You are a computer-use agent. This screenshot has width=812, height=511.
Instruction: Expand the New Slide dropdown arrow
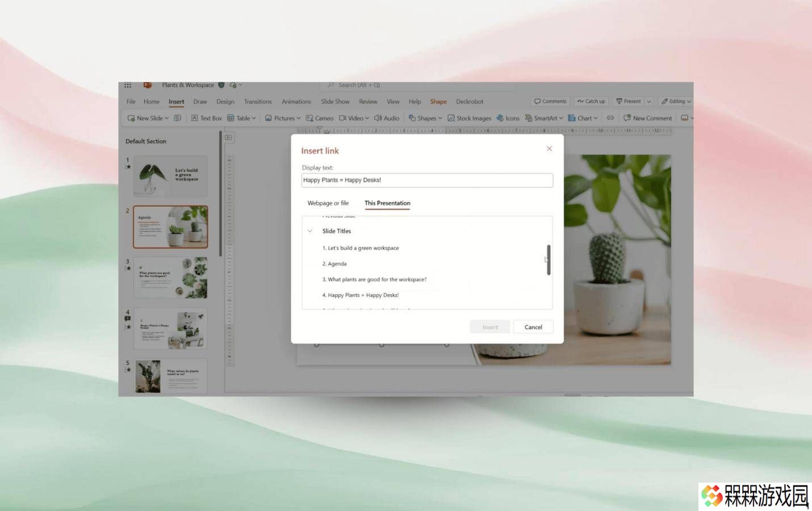[167, 118]
